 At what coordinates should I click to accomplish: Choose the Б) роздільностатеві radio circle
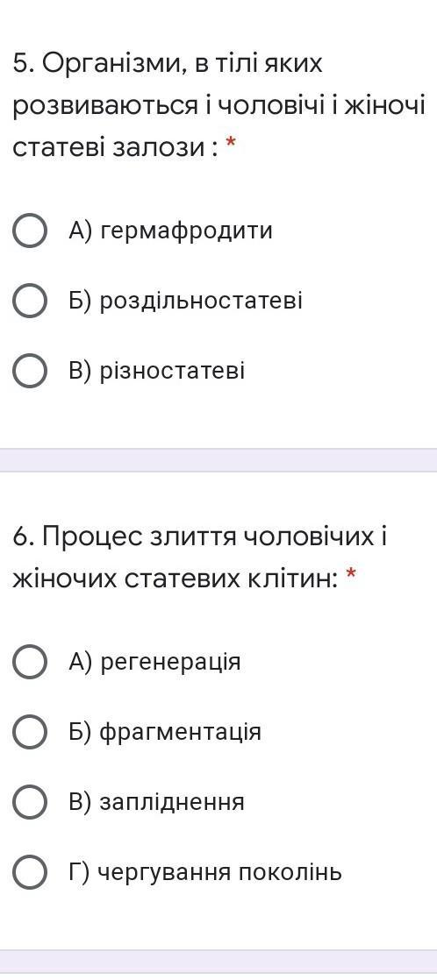coord(30,302)
